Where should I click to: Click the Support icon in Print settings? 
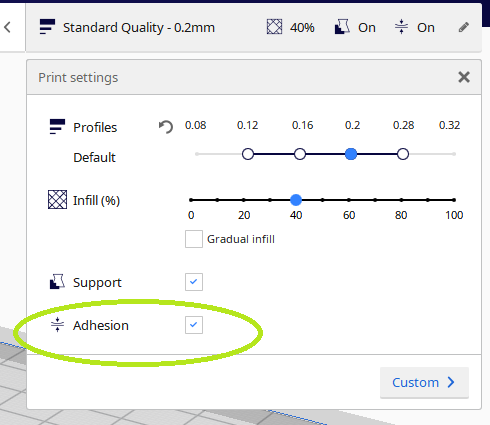(57, 282)
